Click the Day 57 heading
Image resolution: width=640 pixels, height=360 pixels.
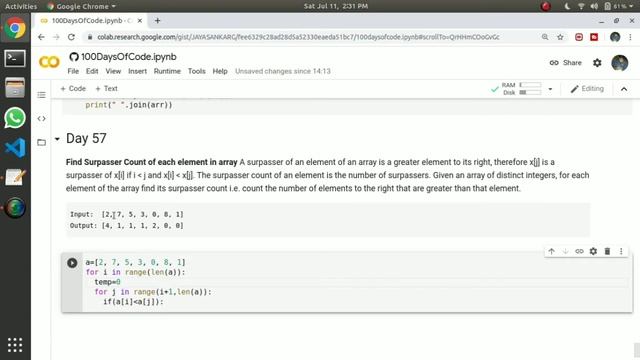coord(86,138)
